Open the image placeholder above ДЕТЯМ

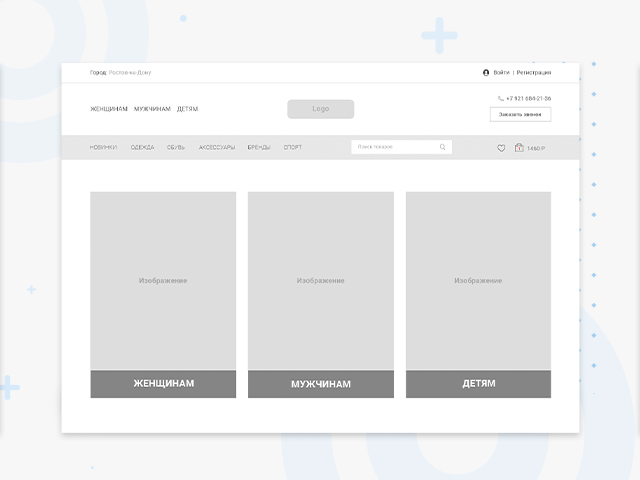(x=478, y=281)
